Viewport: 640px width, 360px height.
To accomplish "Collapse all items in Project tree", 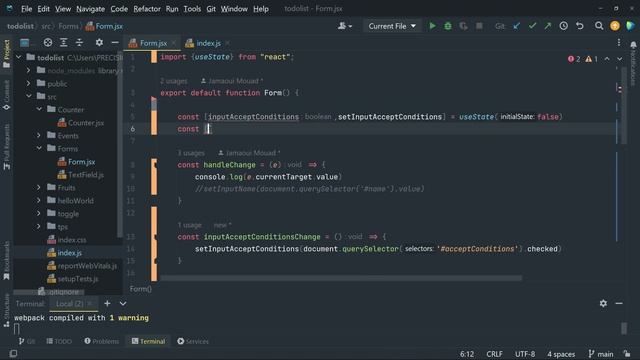I will 79,42.
